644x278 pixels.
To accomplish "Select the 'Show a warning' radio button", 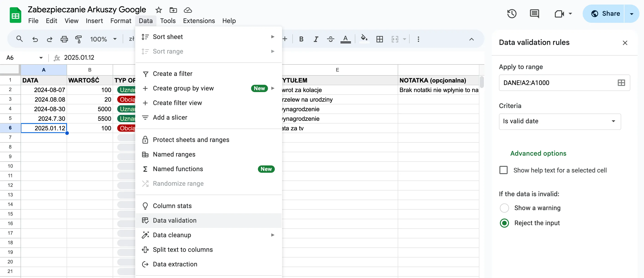I will 504,208.
